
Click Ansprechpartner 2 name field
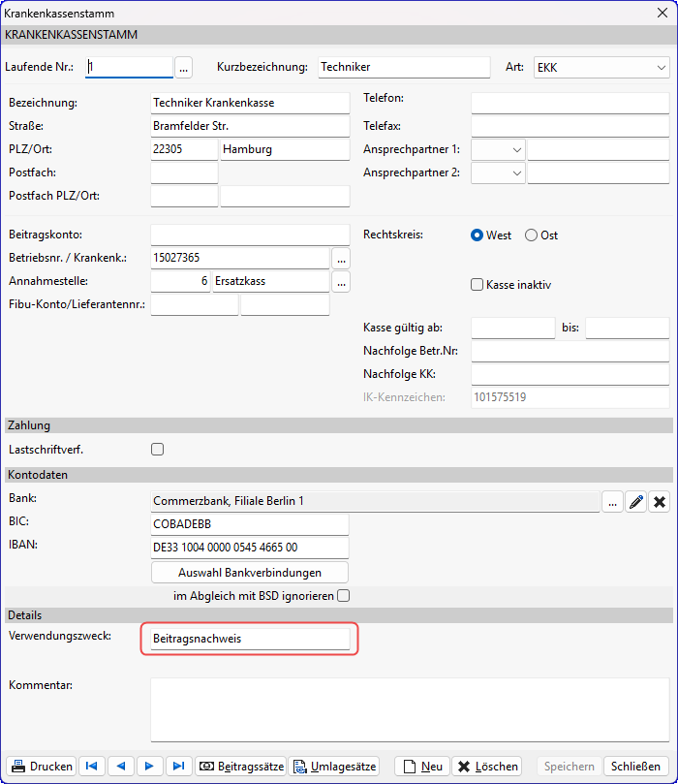tap(599, 173)
